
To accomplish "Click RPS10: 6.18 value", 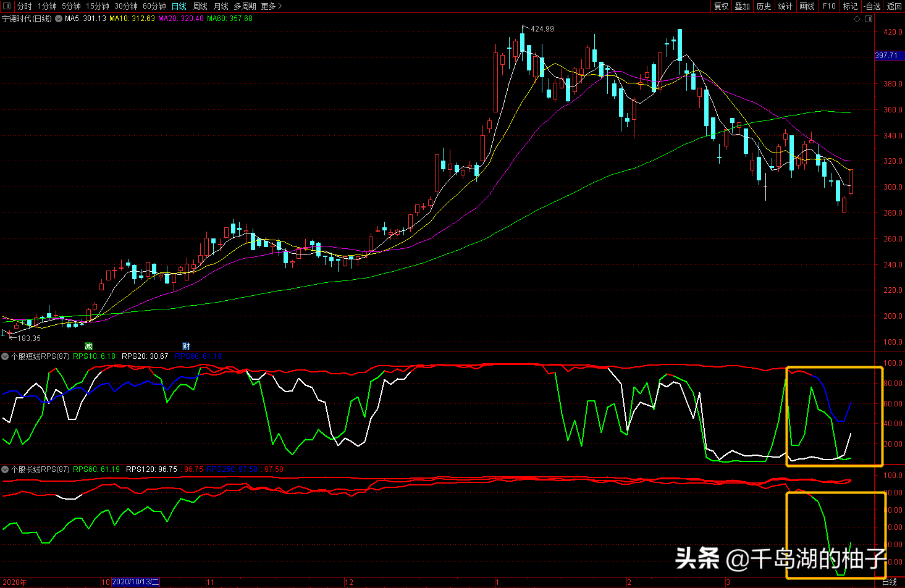I will [x=95, y=356].
